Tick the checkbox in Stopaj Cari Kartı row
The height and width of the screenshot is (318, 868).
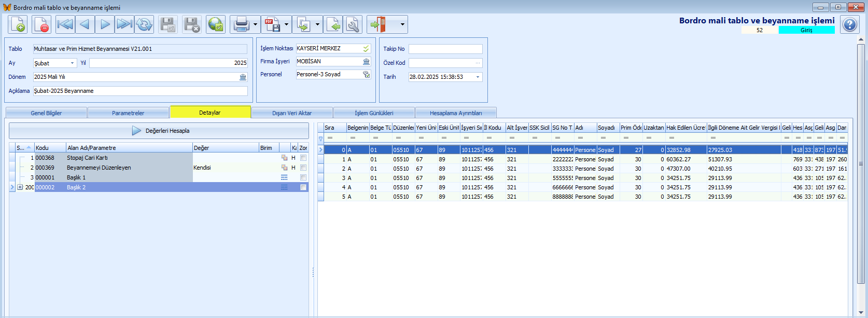click(303, 158)
